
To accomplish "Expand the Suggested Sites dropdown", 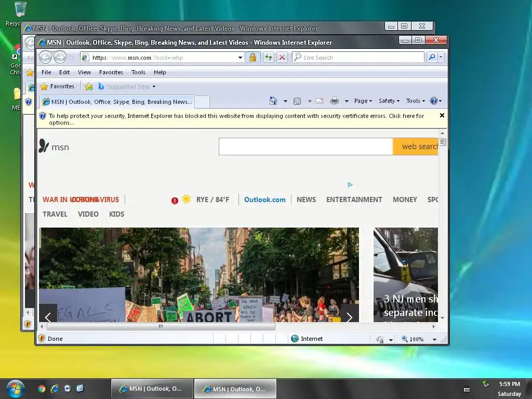I will point(154,87).
